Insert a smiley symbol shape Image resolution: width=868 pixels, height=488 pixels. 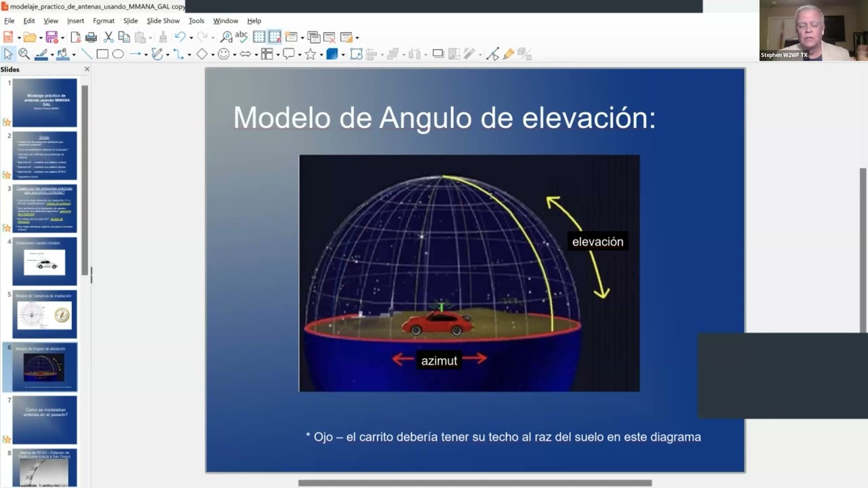[224, 54]
